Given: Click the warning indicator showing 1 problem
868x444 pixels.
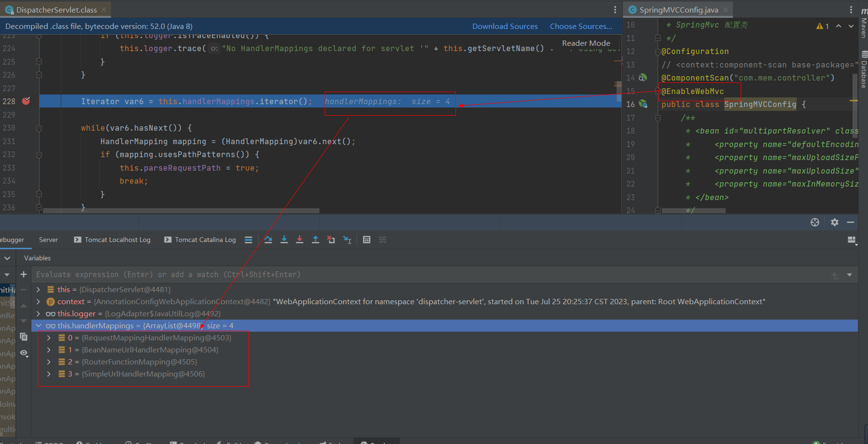Looking at the screenshot, I should pyautogui.click(x=823, y=26).
